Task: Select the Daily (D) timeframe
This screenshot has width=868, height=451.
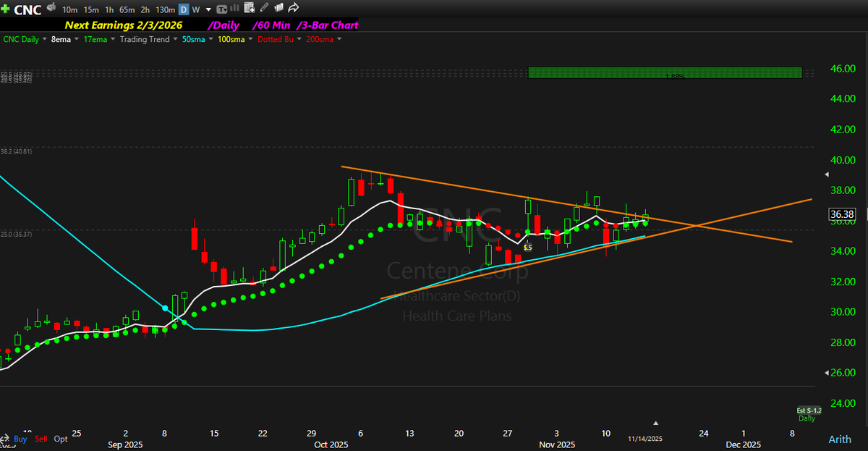Action: pyautogui.click(x=184, y=9)
